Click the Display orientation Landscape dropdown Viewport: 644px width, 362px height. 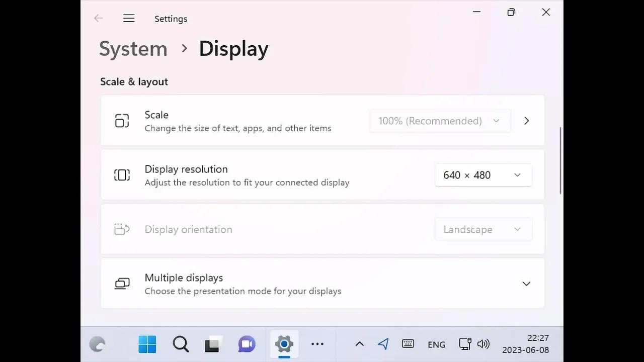click(x=482, y=229)
